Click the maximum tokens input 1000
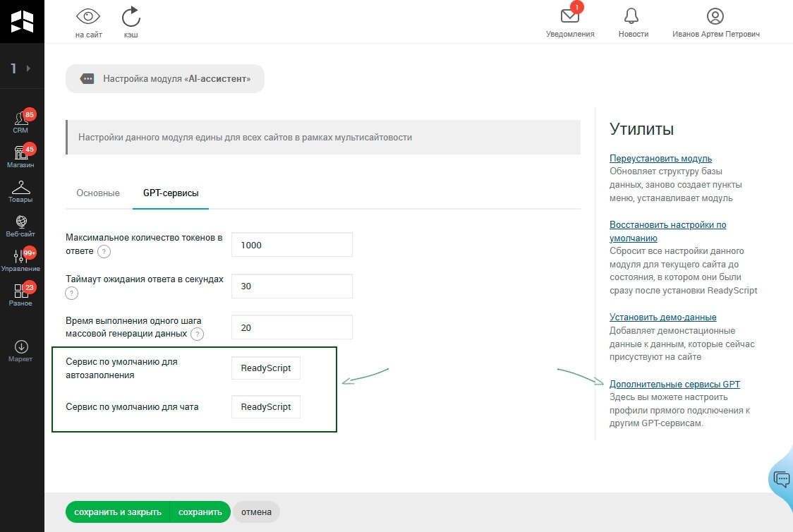Viewport: 793px width, 532px height. (x=292, y=245)
